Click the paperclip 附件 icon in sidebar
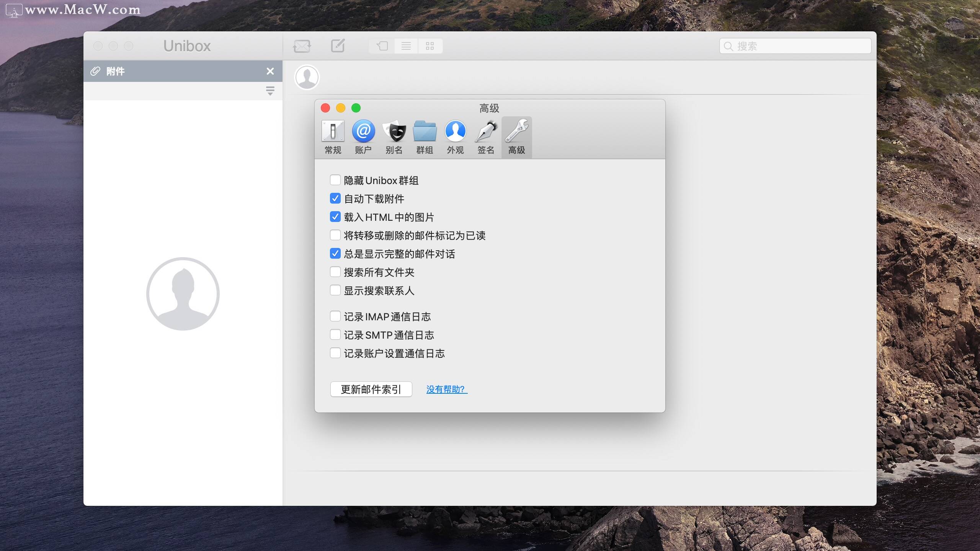 (95, 71)
